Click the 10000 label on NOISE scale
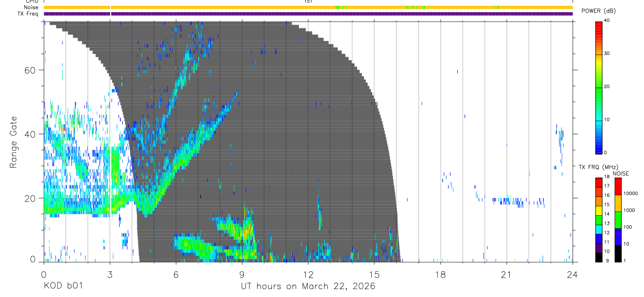 631,194
